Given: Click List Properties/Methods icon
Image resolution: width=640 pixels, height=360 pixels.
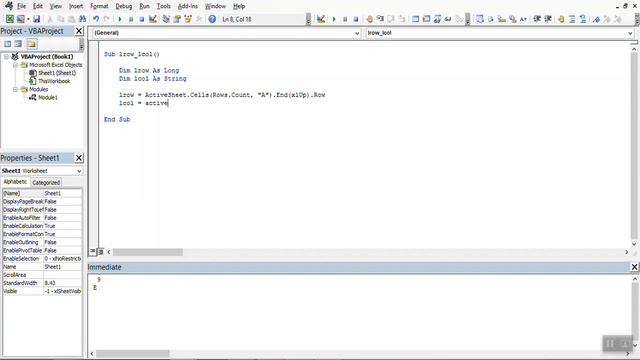Looking at the screenshot, I should [x=480, y=19].
